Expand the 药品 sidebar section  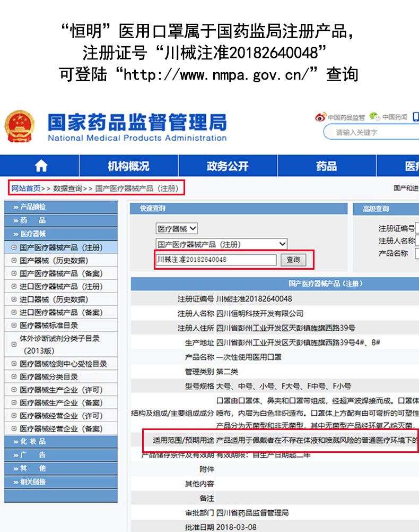click(61, 220)
